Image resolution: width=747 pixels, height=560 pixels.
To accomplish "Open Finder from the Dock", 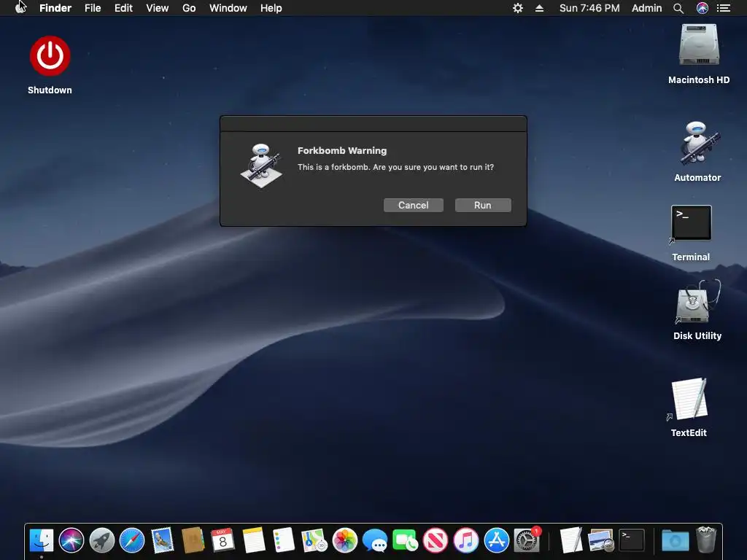I will pyautogui.click(x=42, y=540).
